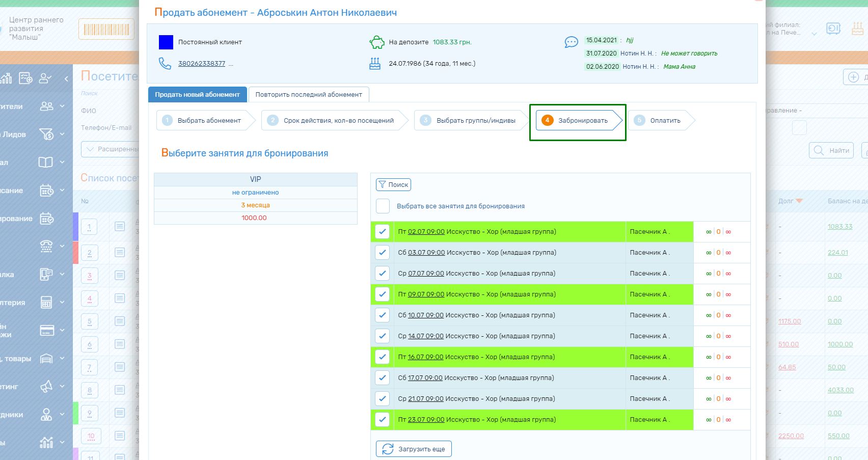868x460 pixels.
Task: Click the blue client status color square
Action: pos(166,42)
